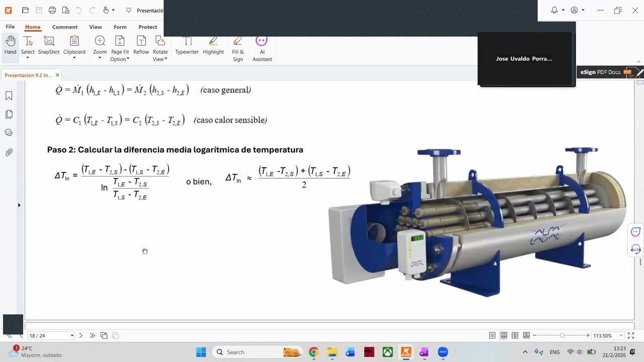Switch to the Form ribbon tab
The width and height of the screenshot is (644, 362).
[x=120, y=27]
